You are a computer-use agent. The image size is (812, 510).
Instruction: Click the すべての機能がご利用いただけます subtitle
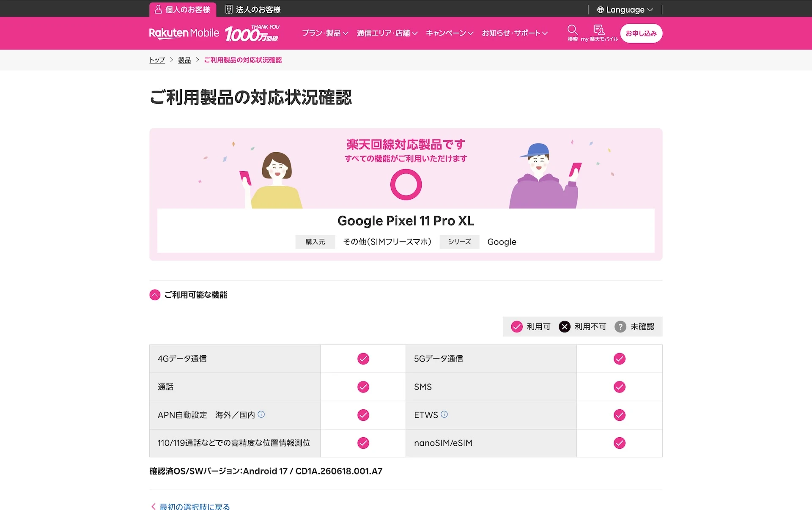pyautogui.click(x=406, y=159)
